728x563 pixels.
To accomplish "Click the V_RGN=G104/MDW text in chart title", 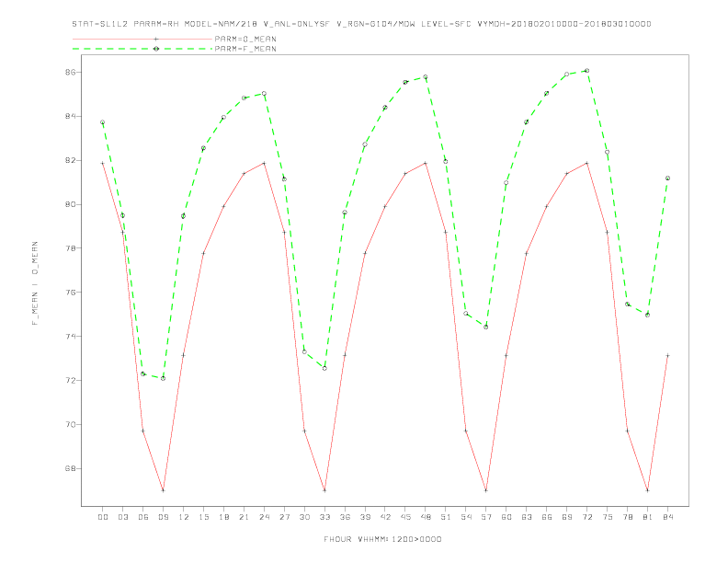I will point(376,24).
